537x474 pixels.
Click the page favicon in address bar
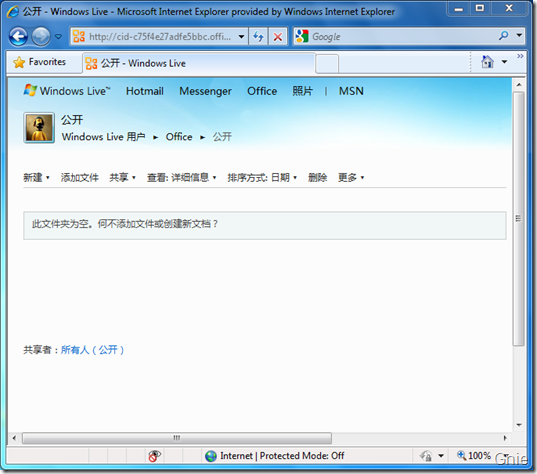[79, 36]
